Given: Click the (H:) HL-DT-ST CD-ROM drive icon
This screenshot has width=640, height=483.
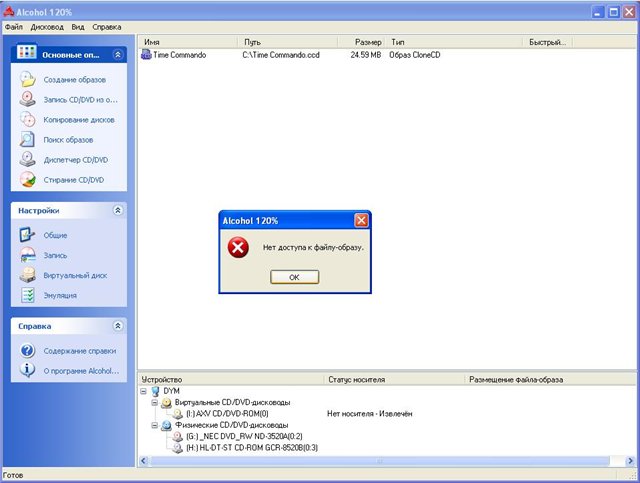Looking at the screenshot, I should click(178, 448).
